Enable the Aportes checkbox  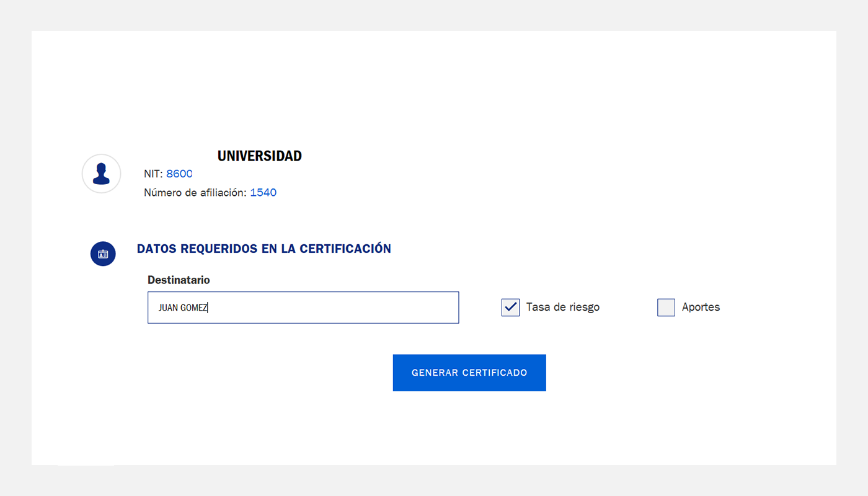666,307
